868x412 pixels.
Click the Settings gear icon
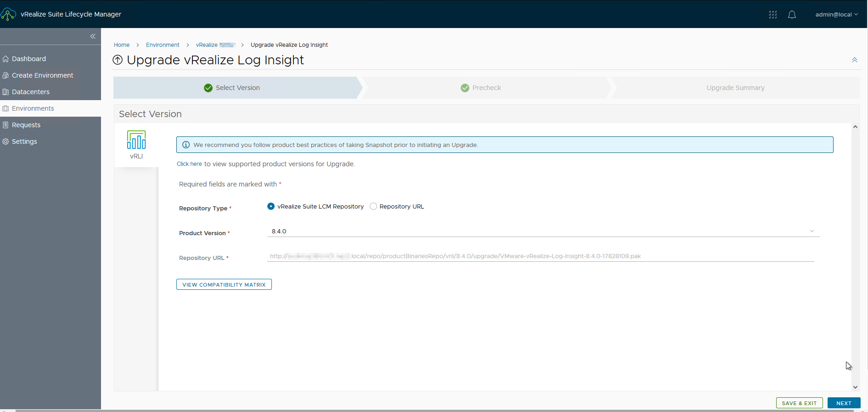6,141
